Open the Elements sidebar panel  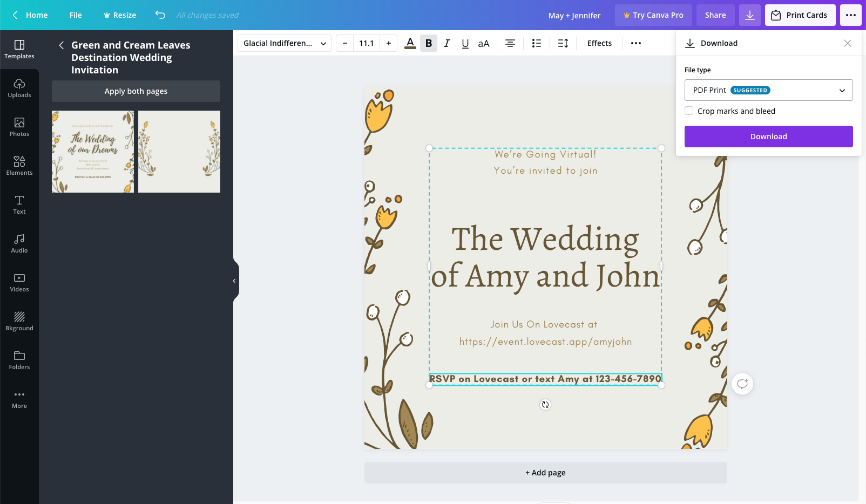pyautogui.click(x=19, y=166)
